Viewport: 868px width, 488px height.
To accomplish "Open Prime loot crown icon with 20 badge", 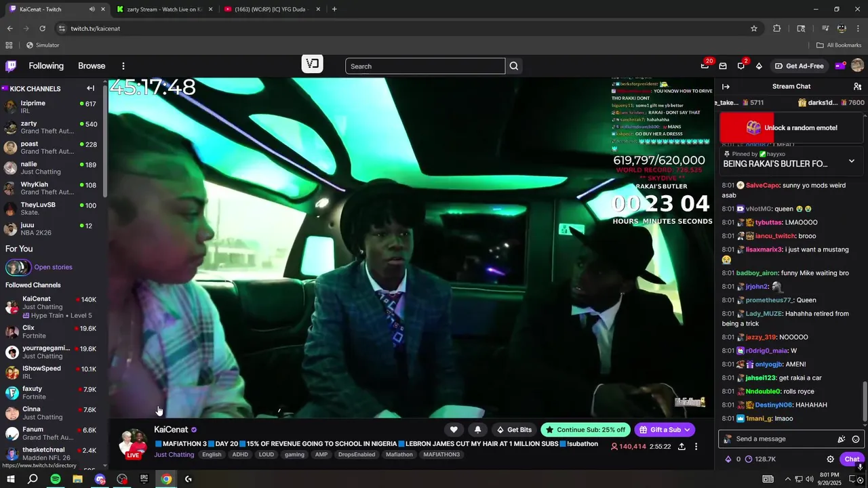I will pyautogui.click(x=705, y=66).
